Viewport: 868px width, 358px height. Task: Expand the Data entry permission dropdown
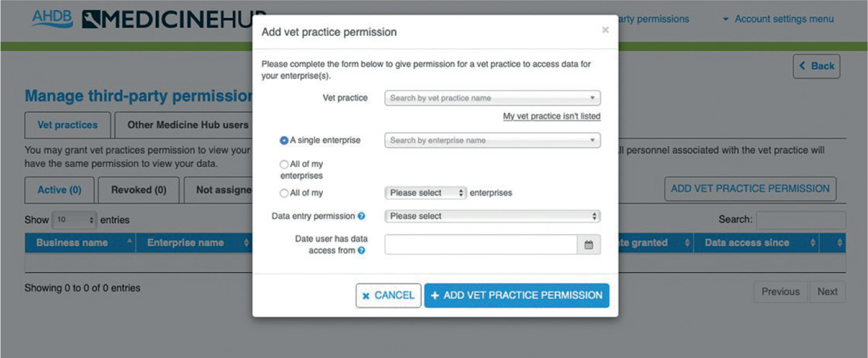click(493, 216)
